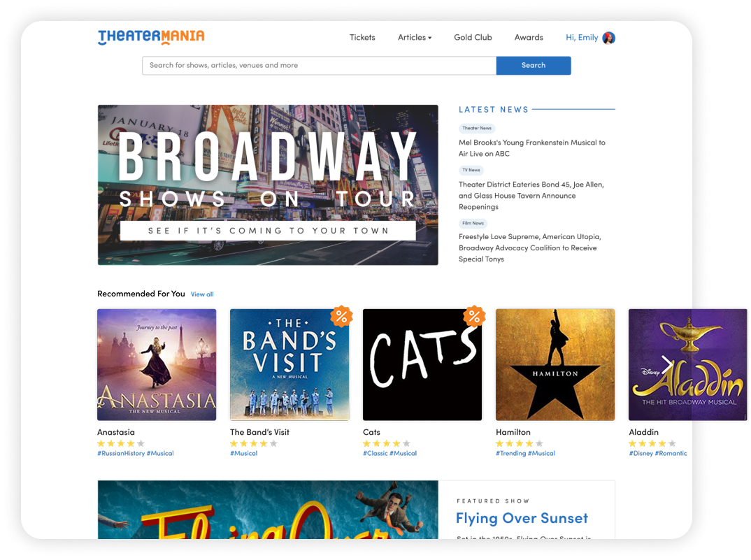Open the Hamilton poster thumbnail
This screenshot has height=560, width=751.
pyautogui.click(x=555, y=364)
